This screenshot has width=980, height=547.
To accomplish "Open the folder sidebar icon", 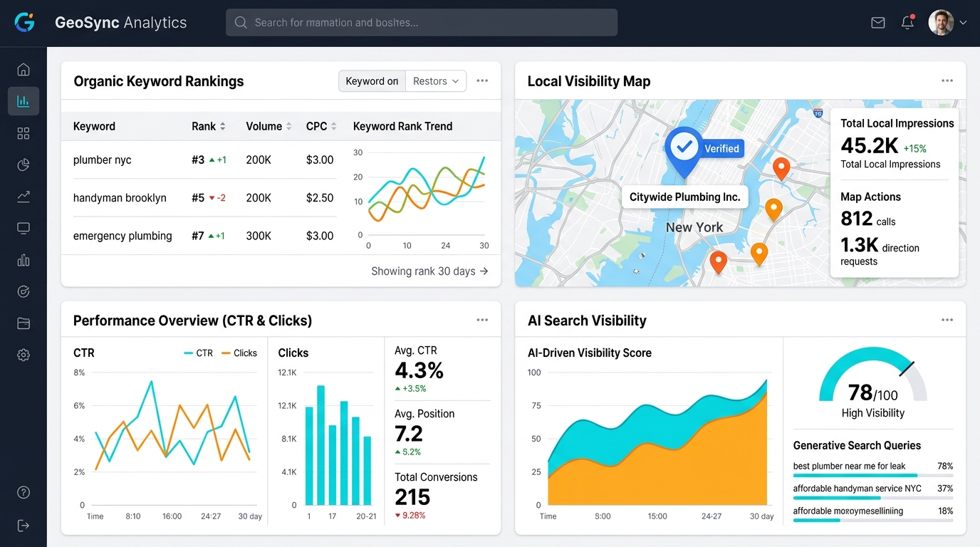I will (24, 323).
